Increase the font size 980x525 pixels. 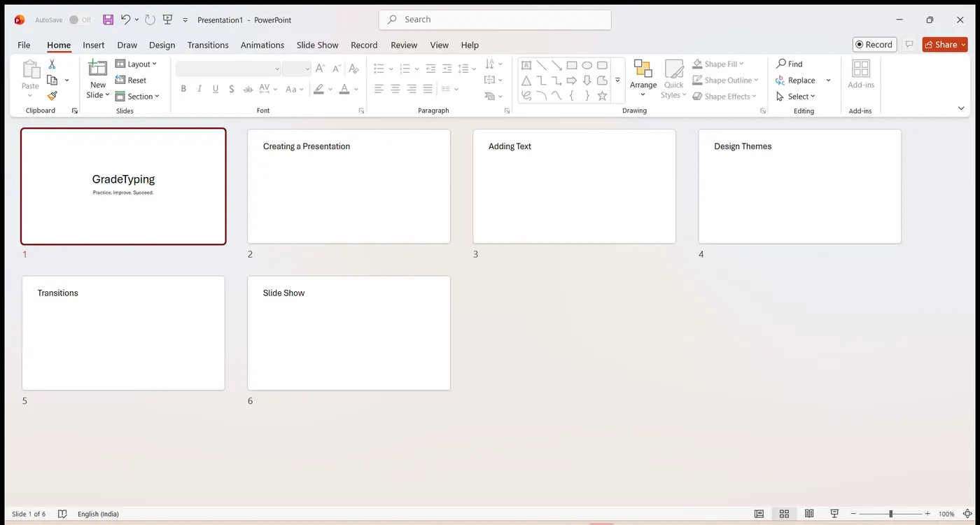tap(320, 69)
